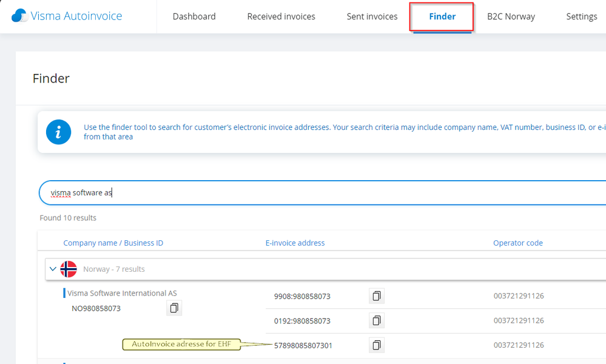This screenshot has width=606, height=364.
Task: Click the Visma Autoinvoice brand name
Action: pos(76,16)
